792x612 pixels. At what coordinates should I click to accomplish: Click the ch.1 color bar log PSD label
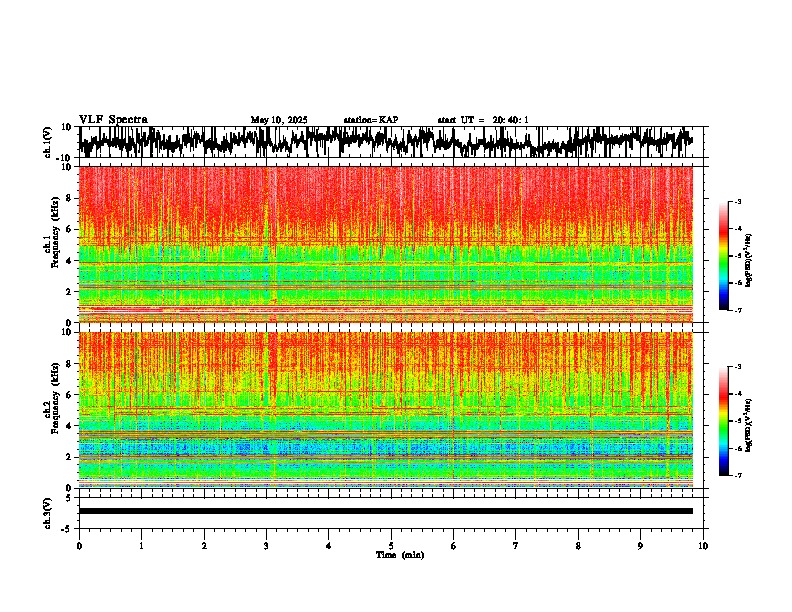(x=749, y=260)
